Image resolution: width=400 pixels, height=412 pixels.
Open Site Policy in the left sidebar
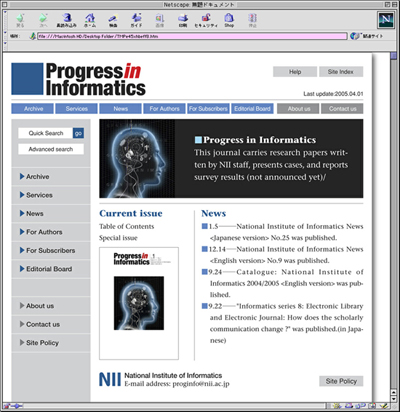[51, 343]
